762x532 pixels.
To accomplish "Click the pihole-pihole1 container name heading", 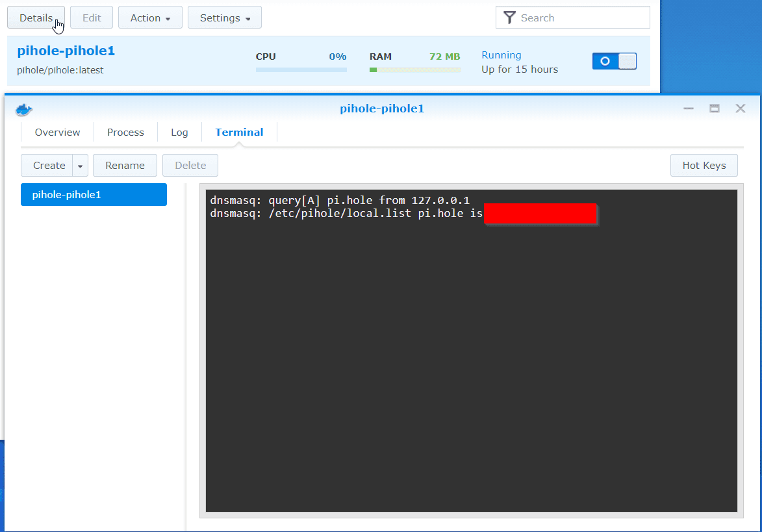I will [x=66, y=51].
